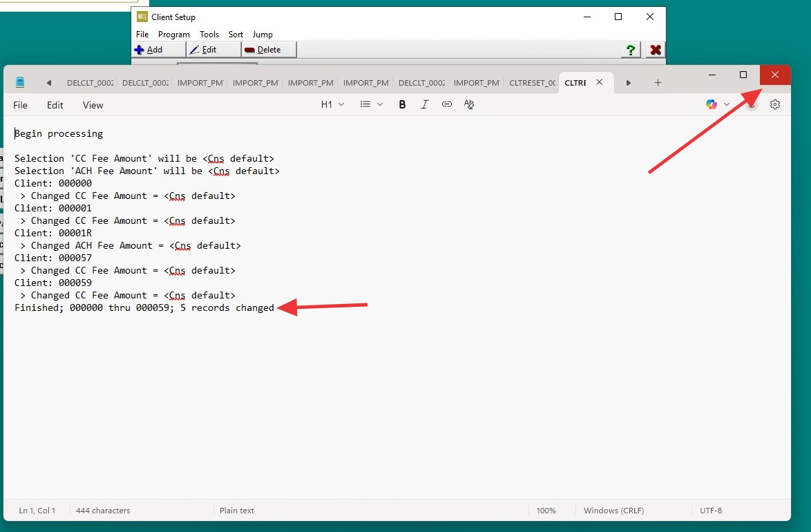Open Tools menu in Client Setup
The height and width of the screenshot is (532, 811).
[209, 34]
